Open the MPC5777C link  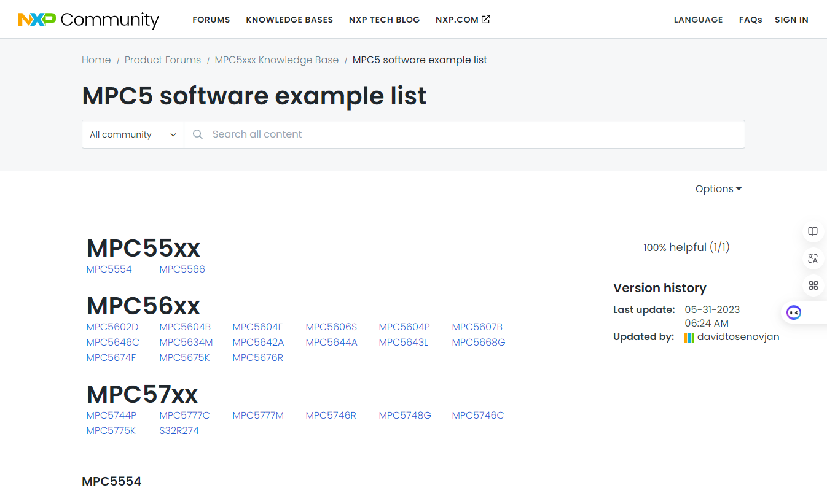(x=185, y=416)
